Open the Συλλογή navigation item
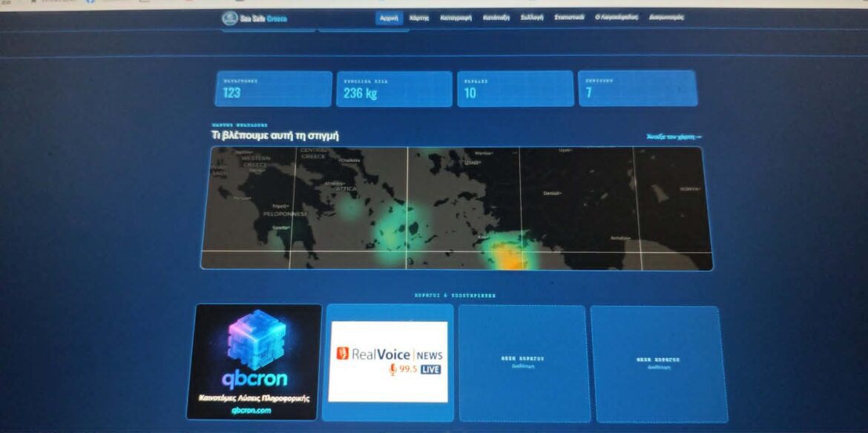The height and width of the screenshot is (433, 868). click(532, 18)
